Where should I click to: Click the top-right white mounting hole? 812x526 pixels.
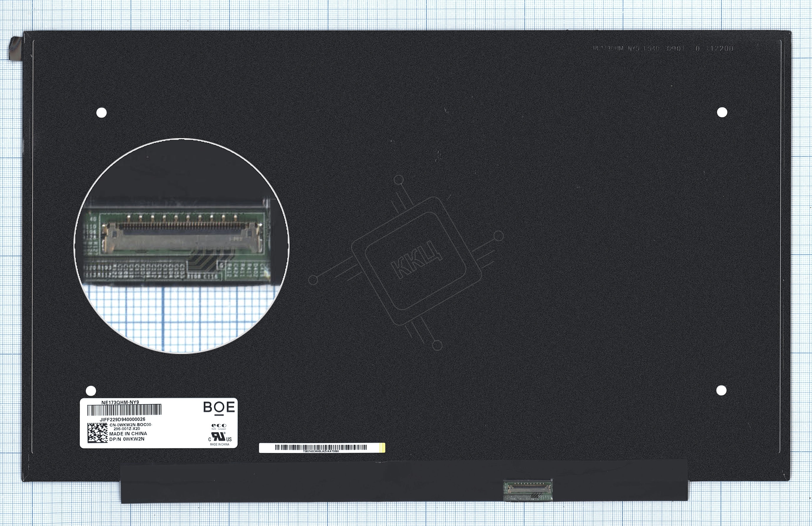click(x=722, y=112)
